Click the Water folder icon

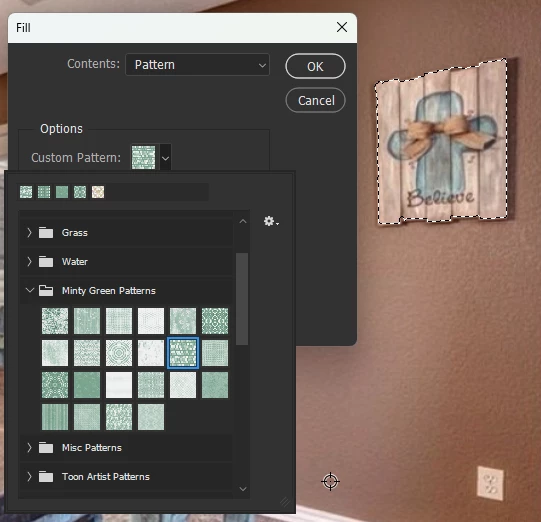point(46,262)
